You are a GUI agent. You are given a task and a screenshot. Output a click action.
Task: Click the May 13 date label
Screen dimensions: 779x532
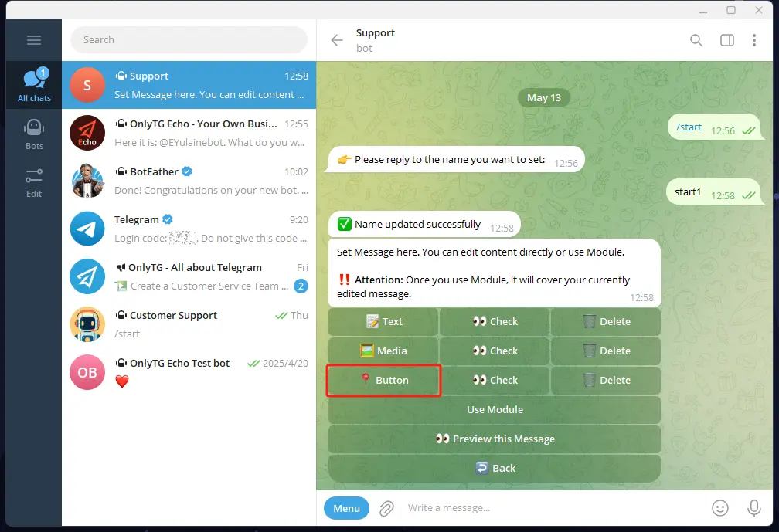coord(544,98)
